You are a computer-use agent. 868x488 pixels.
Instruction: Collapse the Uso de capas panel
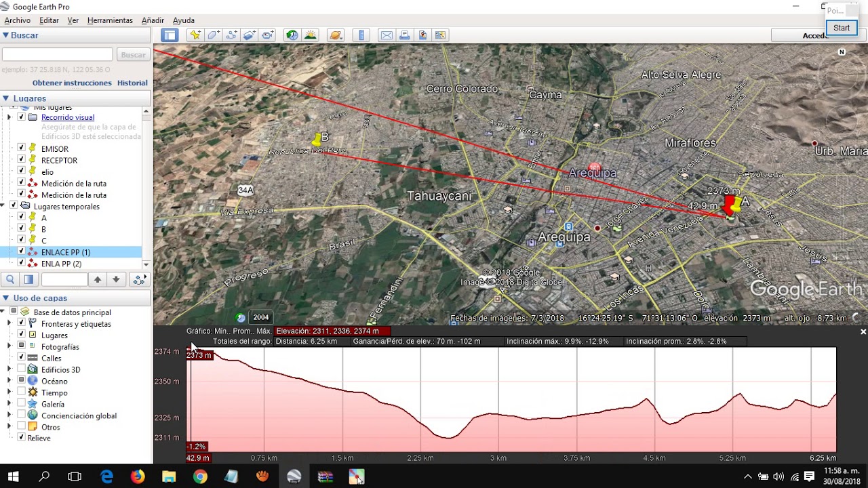point(5,298)
